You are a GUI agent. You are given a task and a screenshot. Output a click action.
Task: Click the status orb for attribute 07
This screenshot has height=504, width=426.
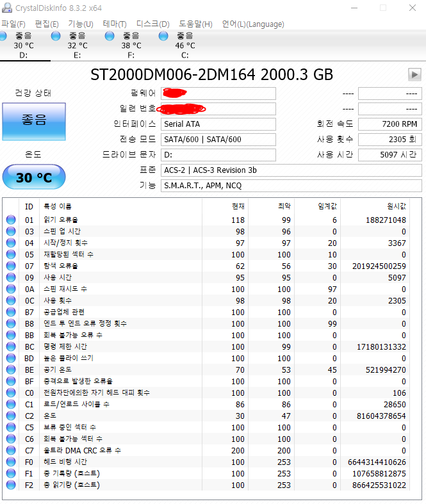(11, 266)
